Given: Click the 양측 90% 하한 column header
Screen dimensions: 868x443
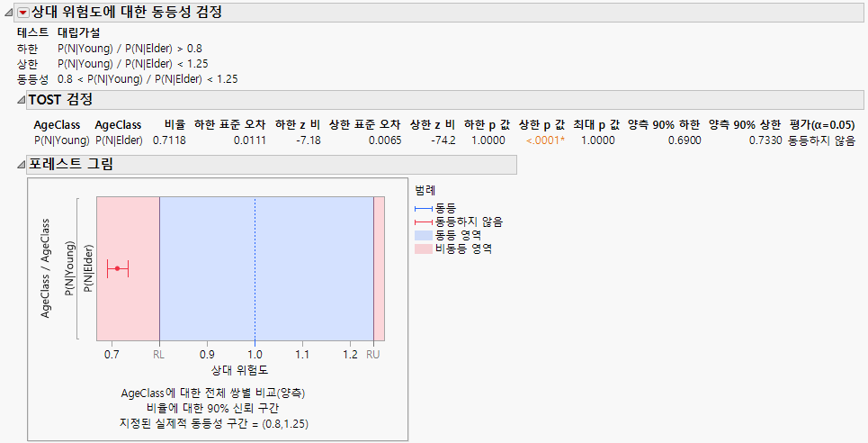Looking at the screenshot, I should (x=665, y=125).
